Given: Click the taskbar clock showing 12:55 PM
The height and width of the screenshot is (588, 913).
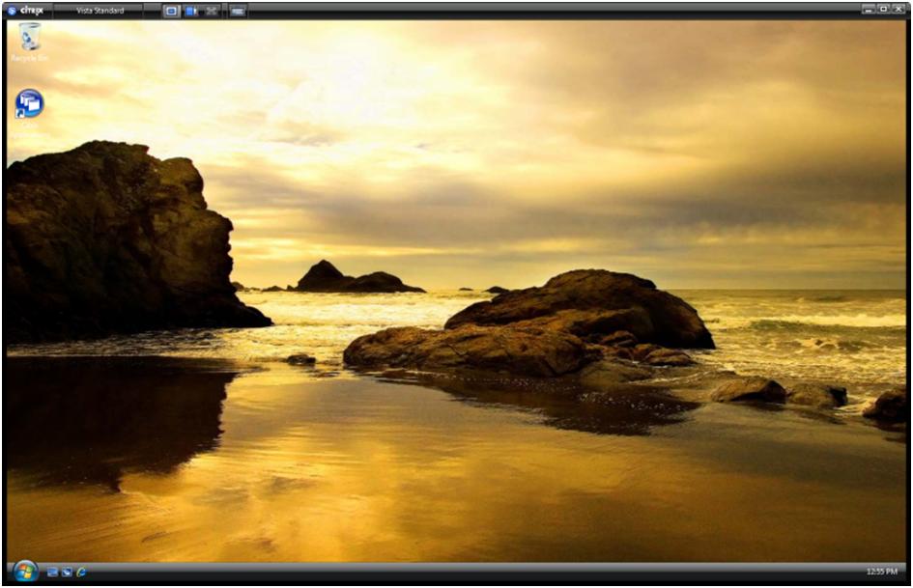Looking at the screenshot, I should (x=881, y=573).
